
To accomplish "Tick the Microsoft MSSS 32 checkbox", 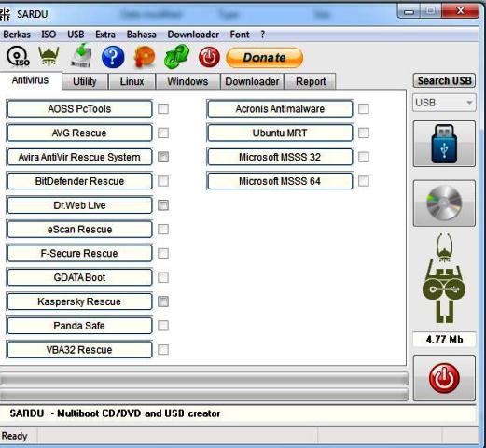I will (364, 157).
